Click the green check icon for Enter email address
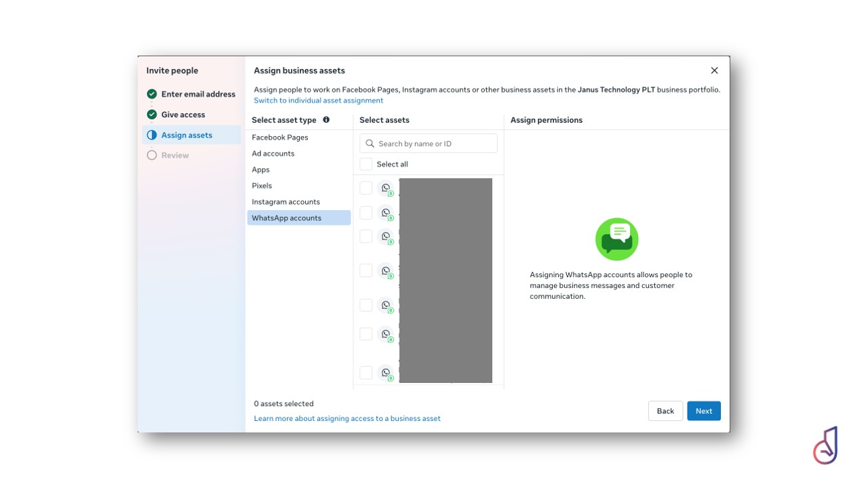The image size is (868, 488). 152,94
